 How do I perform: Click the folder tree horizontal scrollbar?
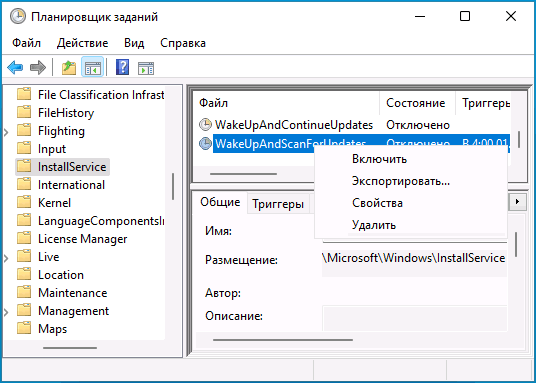[x=70, y=348]
